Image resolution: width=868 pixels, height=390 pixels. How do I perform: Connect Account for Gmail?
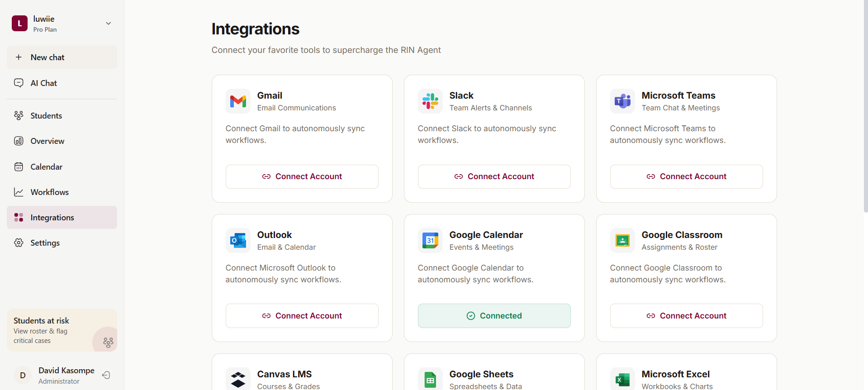click(x=302, y=176)
